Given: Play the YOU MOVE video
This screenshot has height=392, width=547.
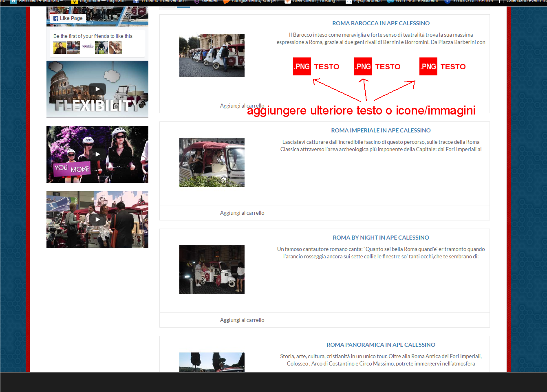Looking at the screenshot, I should (97, 154).
